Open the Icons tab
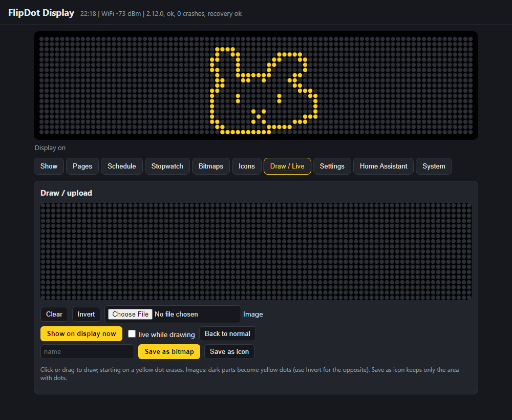The height and width of the screenshot is (420, 512). [247, 166]
